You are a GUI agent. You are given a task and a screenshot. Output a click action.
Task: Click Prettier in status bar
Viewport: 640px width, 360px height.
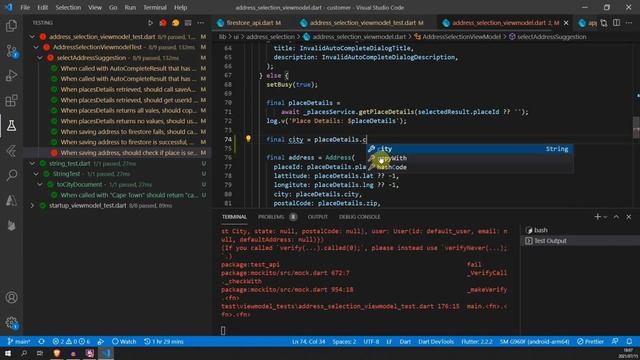(x=591, y=342)
